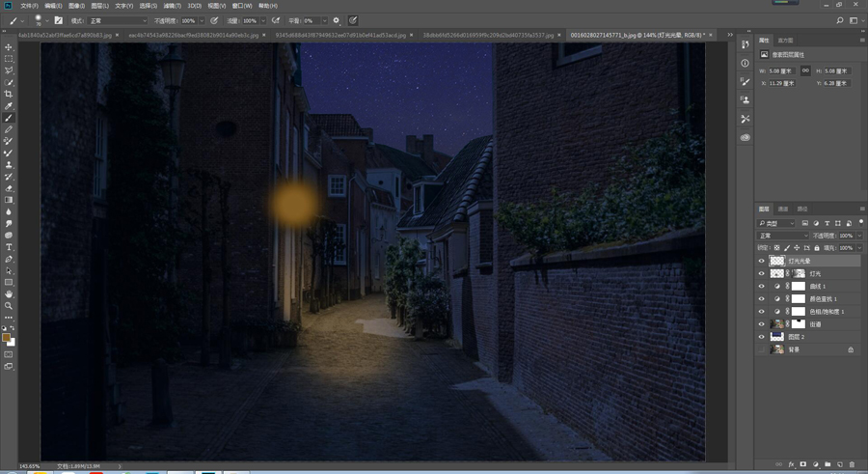Show the hidden 背景 layer
868x474 pixels.
[x=761, y=349]
